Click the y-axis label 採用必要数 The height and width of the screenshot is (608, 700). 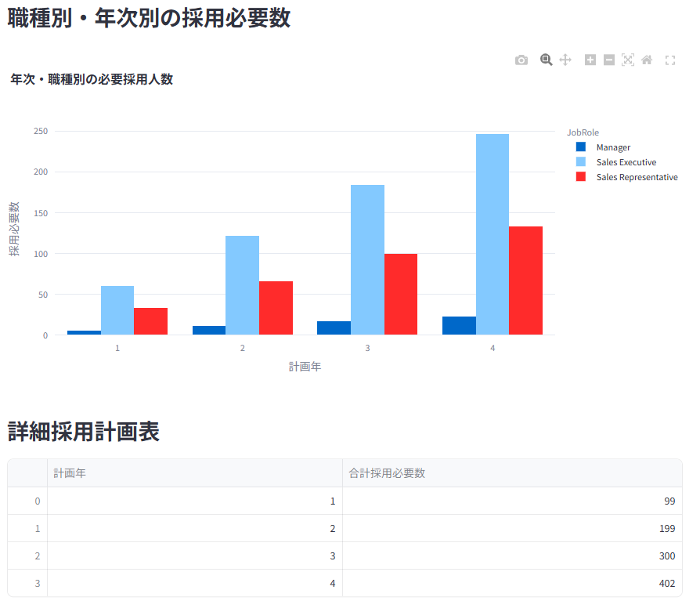click(x=14, y=229)
